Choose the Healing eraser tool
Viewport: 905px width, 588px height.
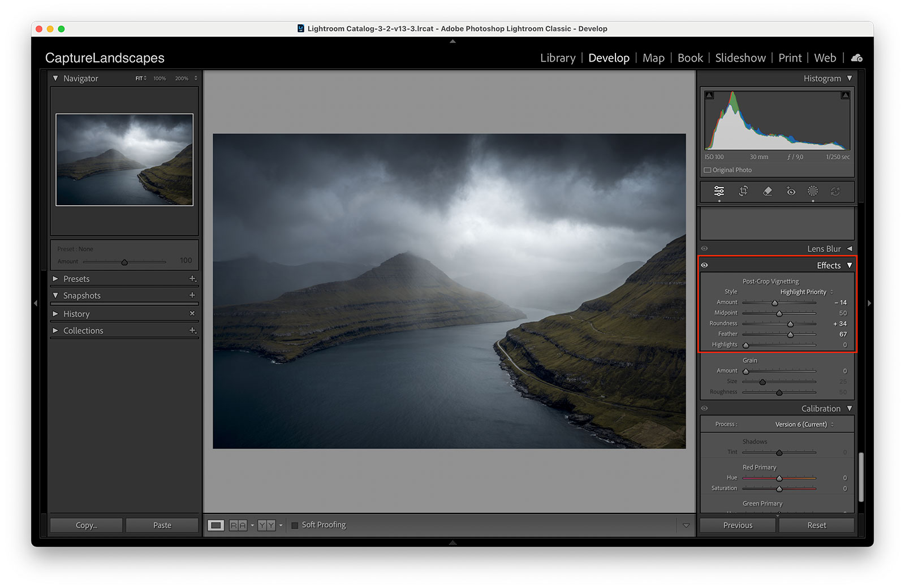[767, 191]
